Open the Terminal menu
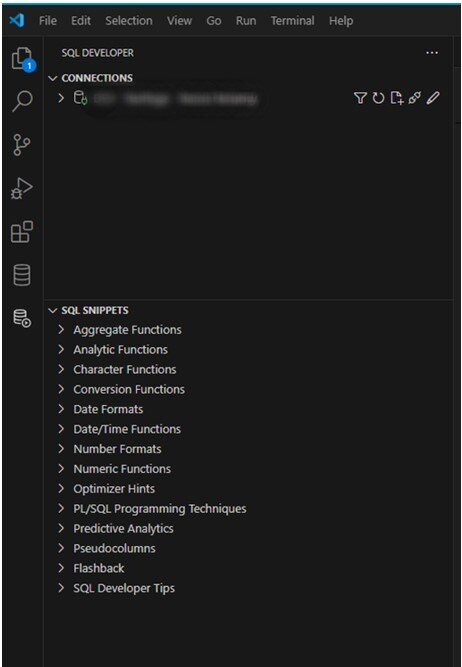Image resolution: width=462 pixels, height=667 pixels. (293, 20)
